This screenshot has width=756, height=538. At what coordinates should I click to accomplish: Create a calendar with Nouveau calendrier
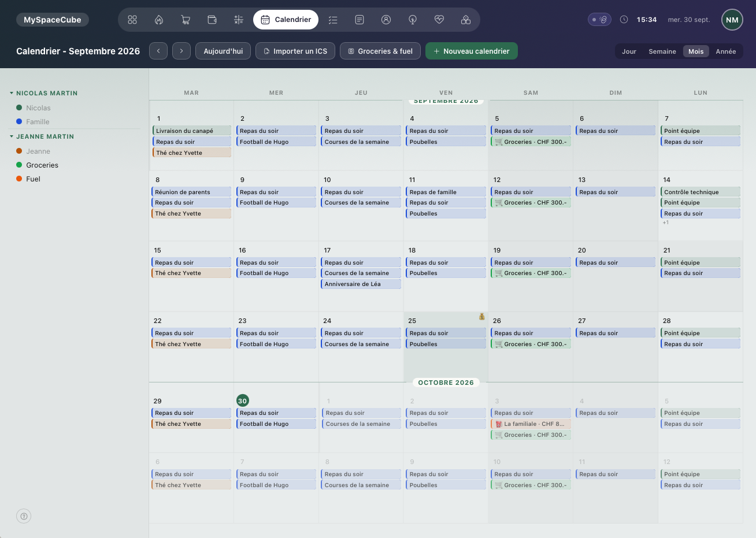click(472, 51)
